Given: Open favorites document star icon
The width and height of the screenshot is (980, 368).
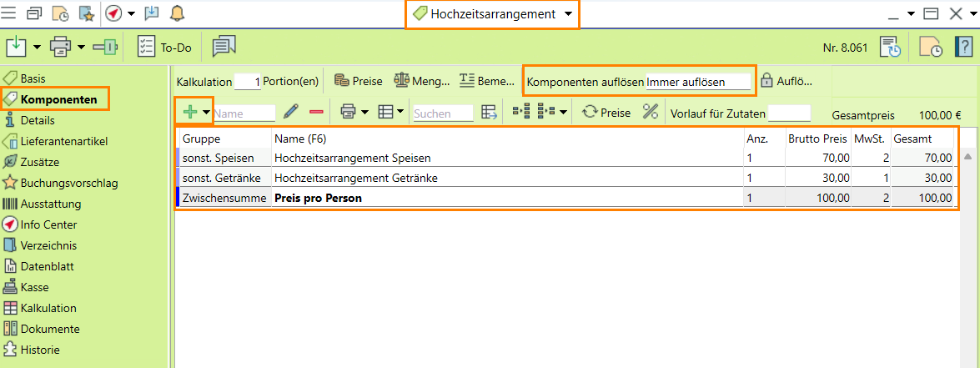Looking at the screenshot, I should [86, 13].
